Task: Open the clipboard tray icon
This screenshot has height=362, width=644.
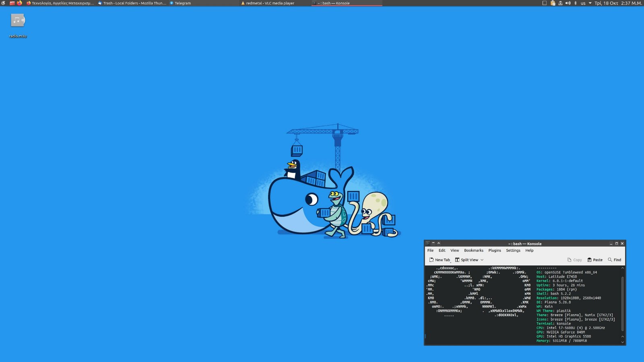Action: [x=553, y=3]
